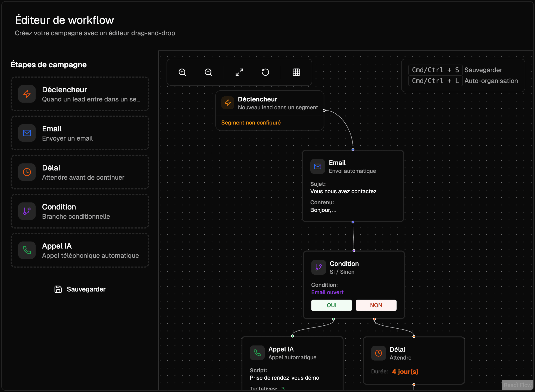Select the Délai clock icon in the sidebar
This screenshot has width=535, height=392.
coord(27,172)
